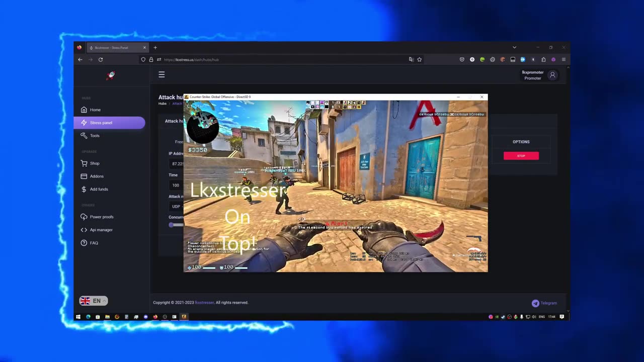
Task: Reload the page with refresh icon
Action: [101, 59]
